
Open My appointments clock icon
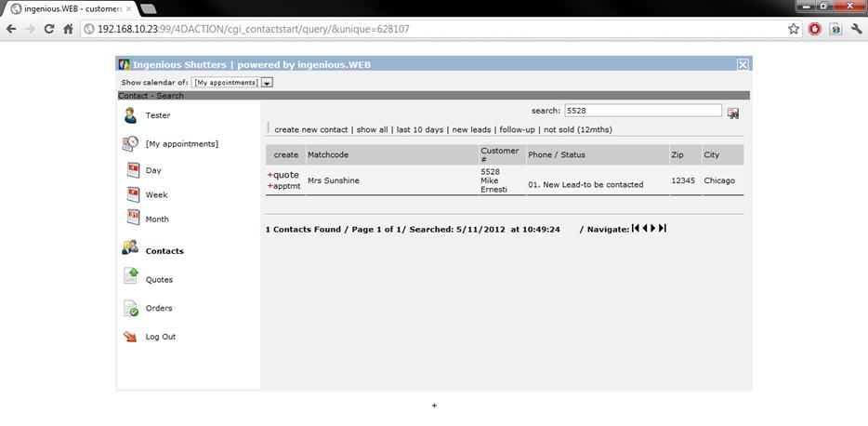[x=130, y=144]
